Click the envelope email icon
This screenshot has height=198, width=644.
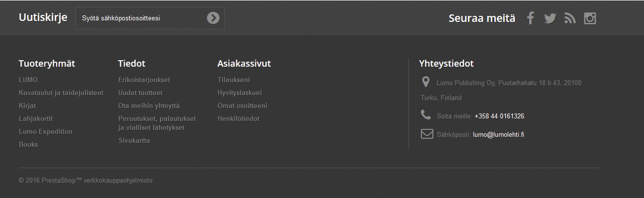point(427,134)
